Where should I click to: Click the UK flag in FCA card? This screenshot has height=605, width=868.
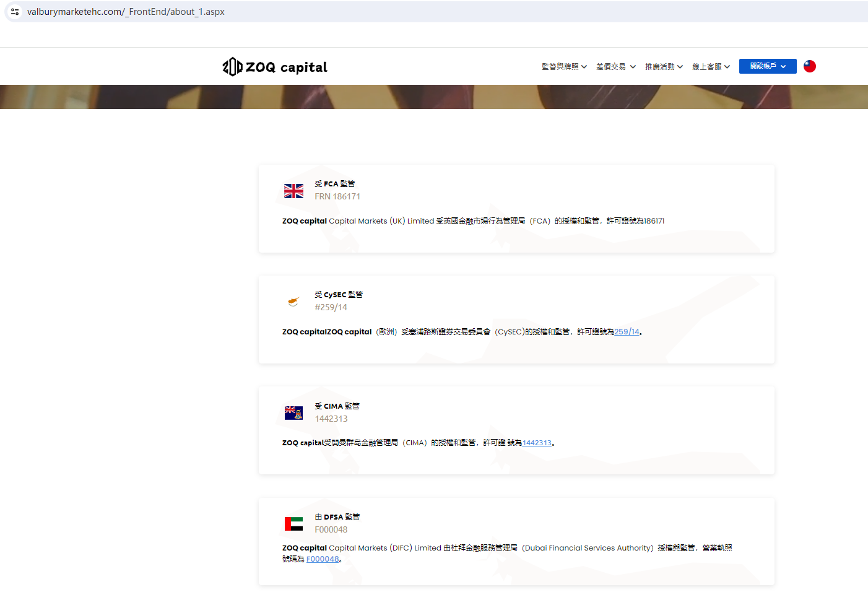(293, 191)
